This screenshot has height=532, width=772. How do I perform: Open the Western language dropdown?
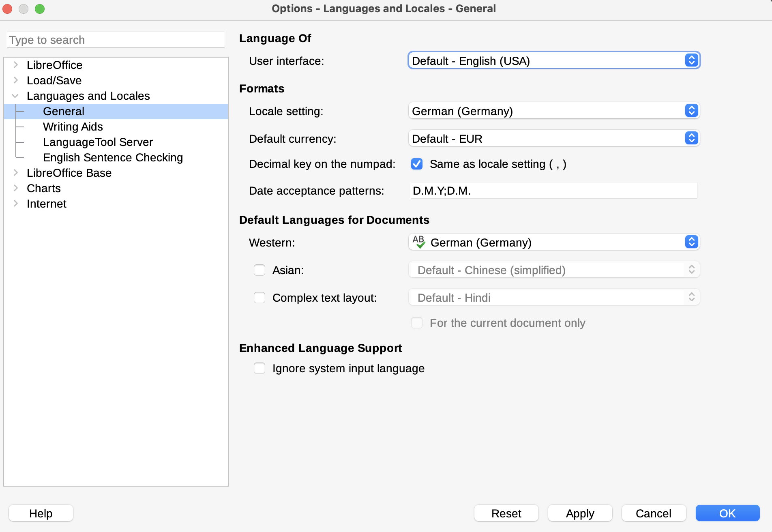tap(554, 242)
